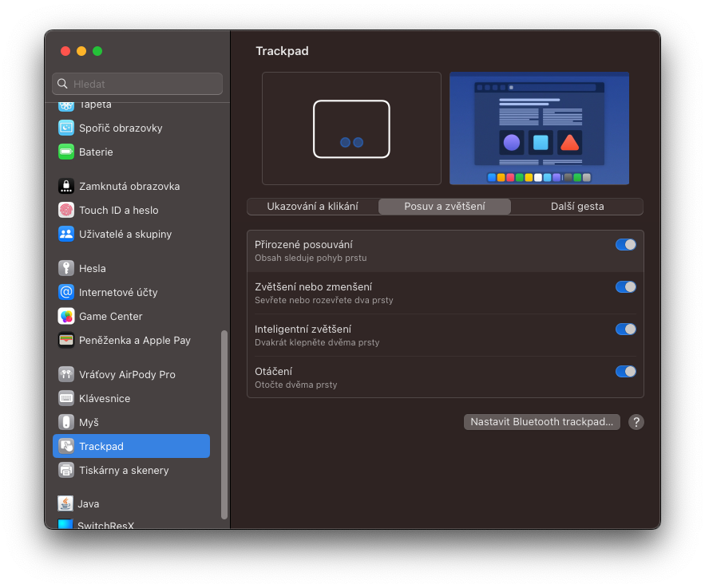
Task: Select Peněženka a Apple Pay label
Action: click(135, 340)
